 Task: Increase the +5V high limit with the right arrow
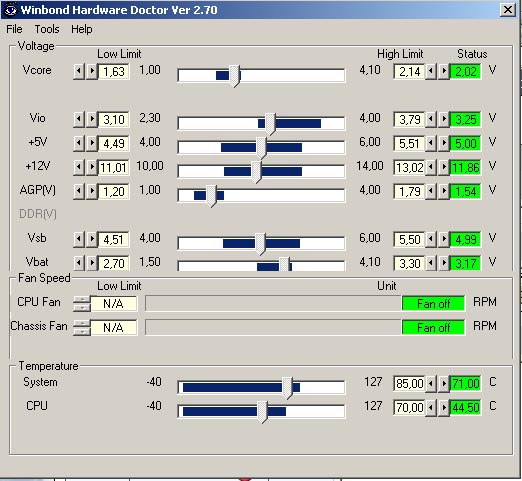coord(444,143)
